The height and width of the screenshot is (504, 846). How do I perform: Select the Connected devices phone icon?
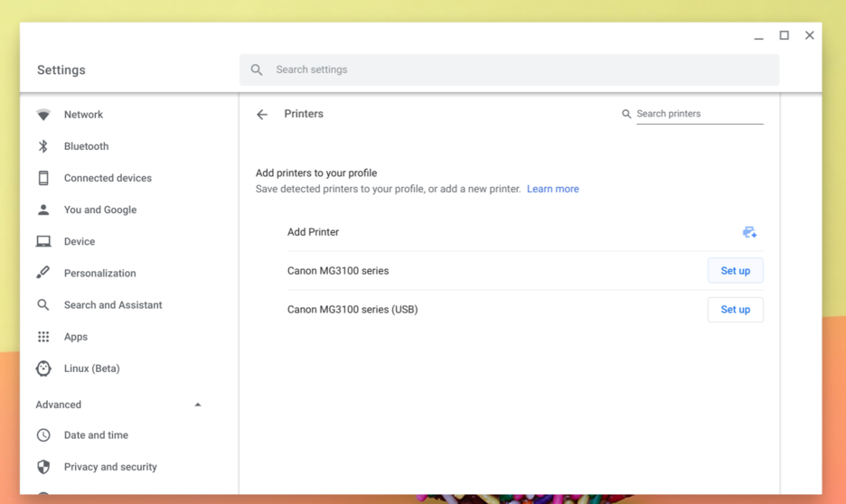coord(43,178)
